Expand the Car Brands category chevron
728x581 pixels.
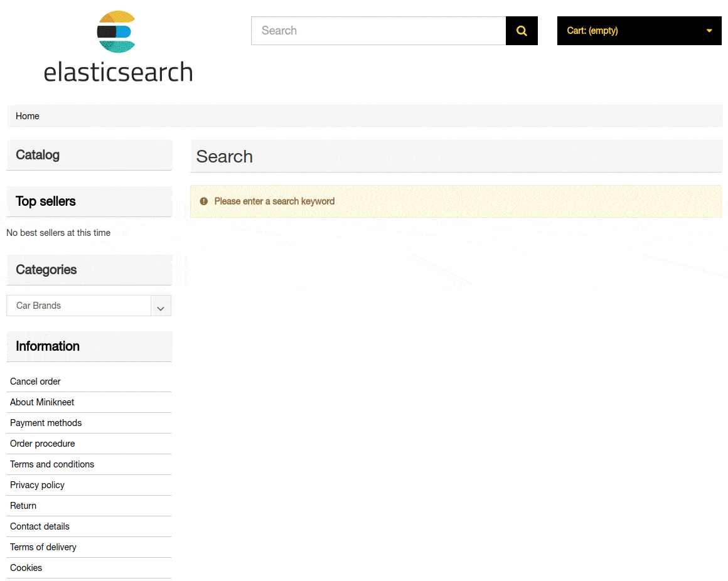point(161,306)
